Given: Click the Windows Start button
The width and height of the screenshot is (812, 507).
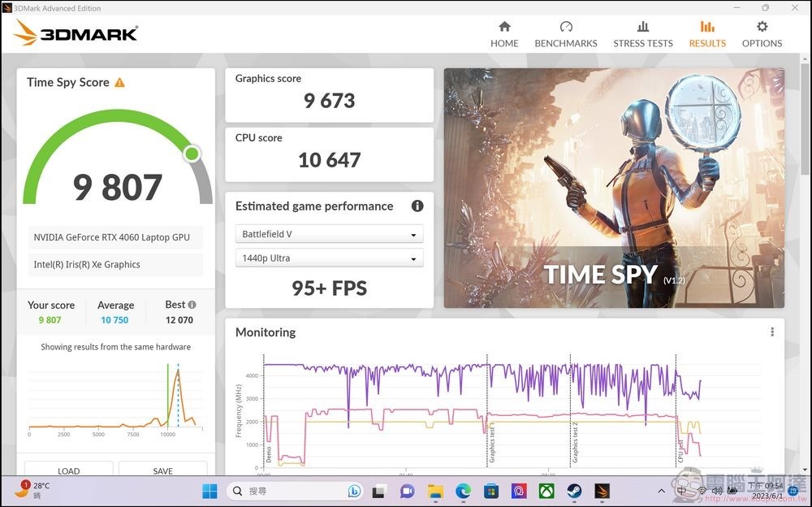Looking at the screenshot, I should pos(209,492).
